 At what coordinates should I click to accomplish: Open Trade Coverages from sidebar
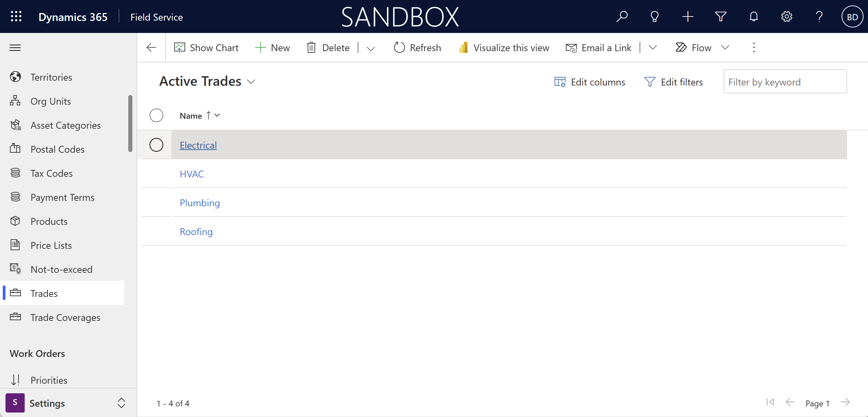65,317
